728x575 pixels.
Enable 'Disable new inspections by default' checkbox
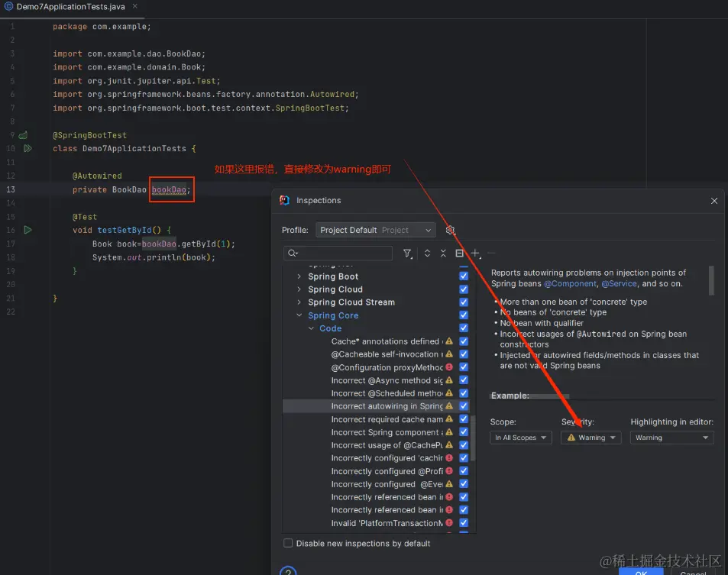click(288, 544)
